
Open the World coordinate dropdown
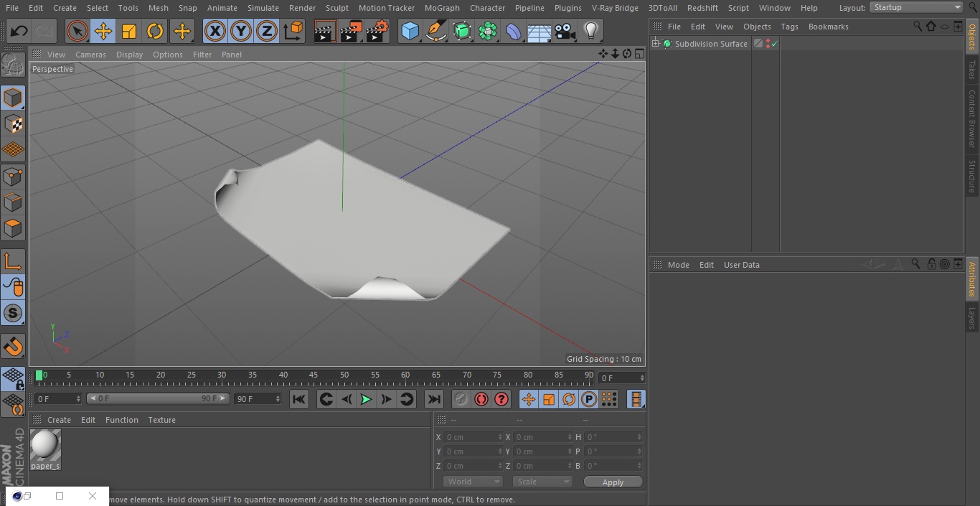coord(472,482)
